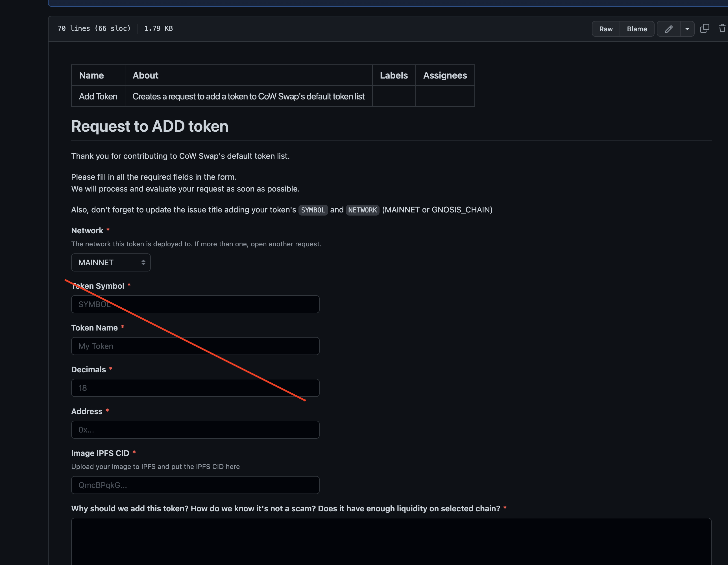Click the NETWORK inline code tag
Image resolution: width=728 pixels, height=565 pixels.
(362, 210)
